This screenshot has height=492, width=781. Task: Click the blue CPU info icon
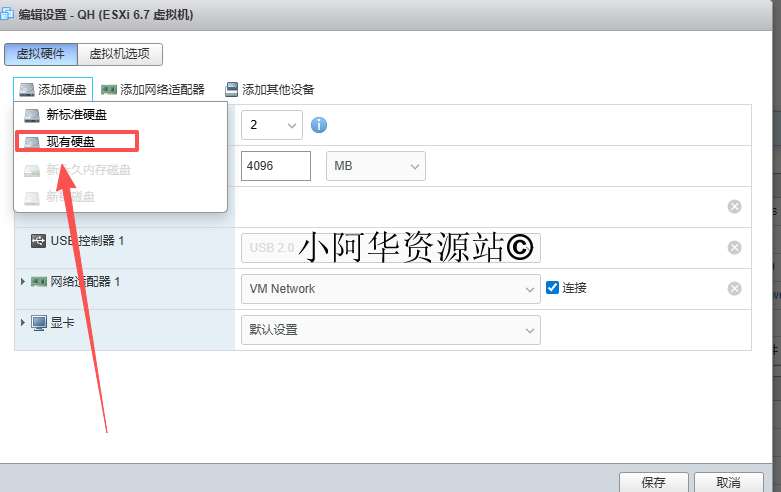coord(319,125)
